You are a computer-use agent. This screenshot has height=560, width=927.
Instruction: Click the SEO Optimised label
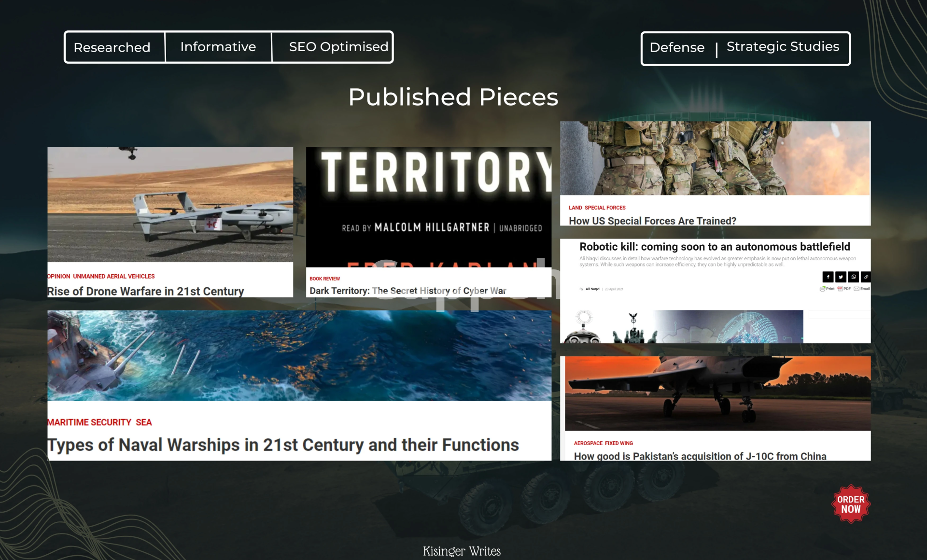tap(338, 47)
